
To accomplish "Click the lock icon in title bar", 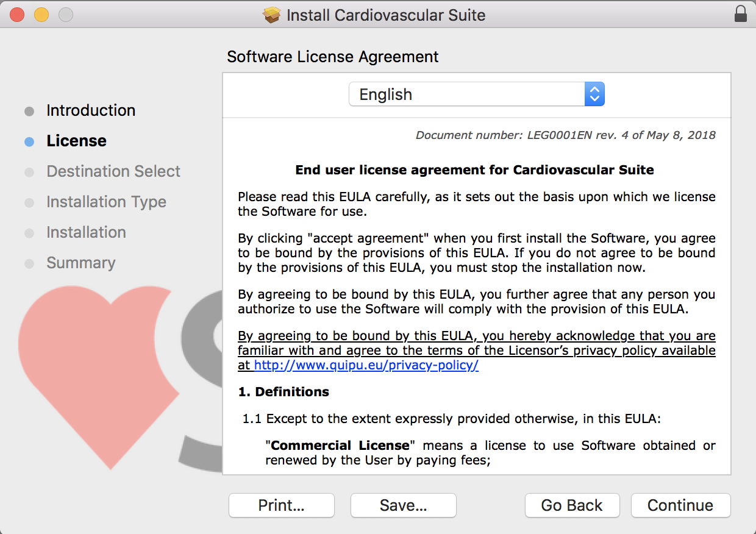I will (x=741, y=15).
